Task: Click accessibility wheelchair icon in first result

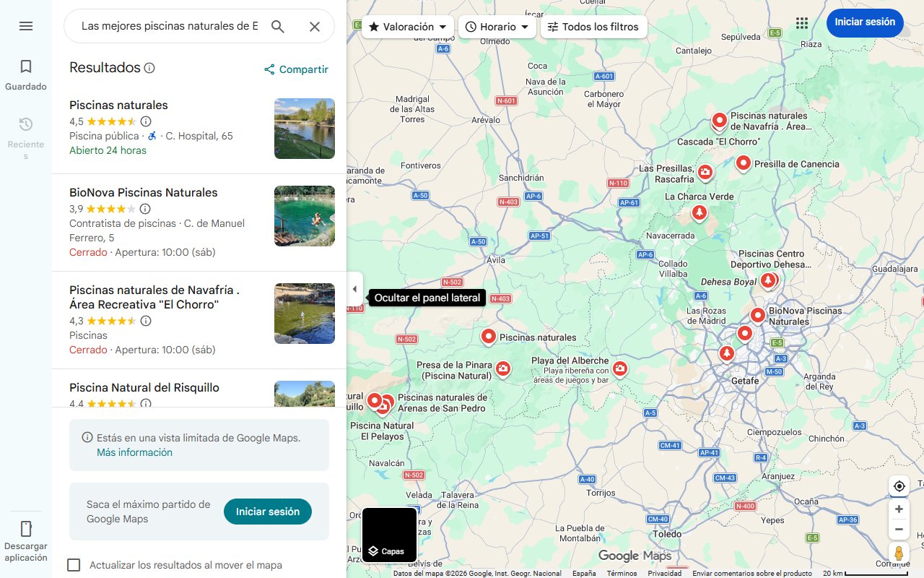Action: [x=152, y=136]
